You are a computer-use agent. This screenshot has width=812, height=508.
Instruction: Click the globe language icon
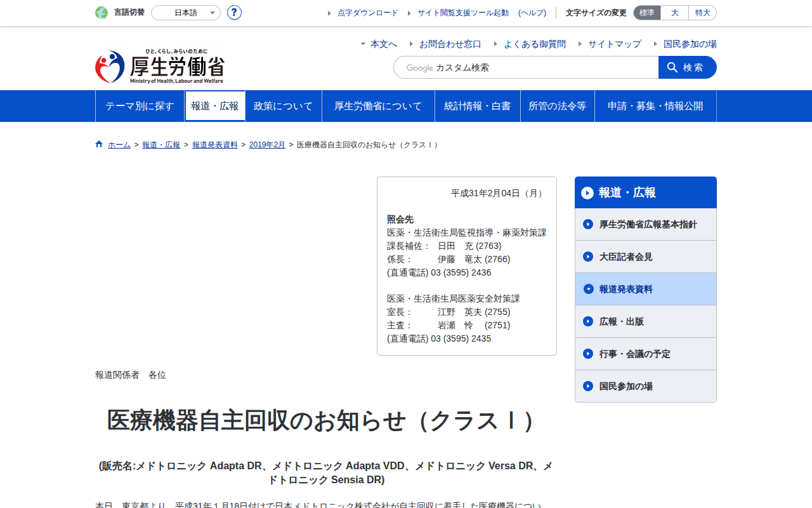pos(101,13)
